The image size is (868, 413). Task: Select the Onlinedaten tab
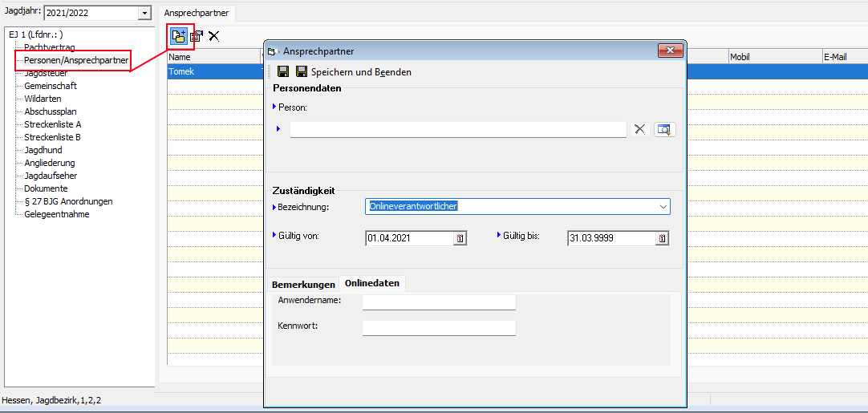coord(372,284)
